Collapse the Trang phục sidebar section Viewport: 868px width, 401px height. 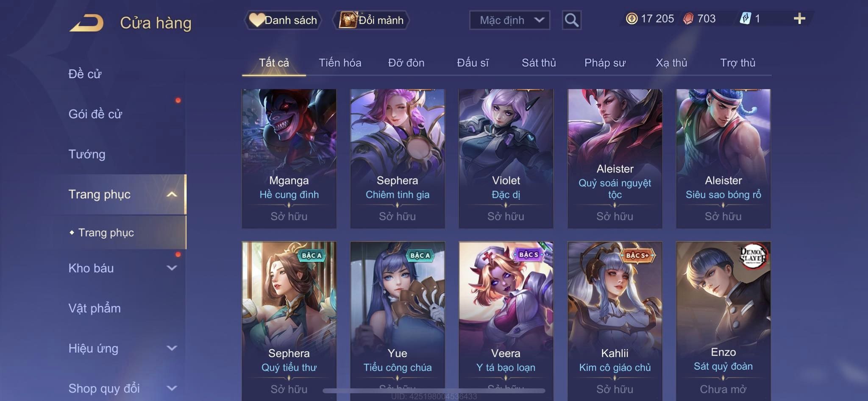[172, 194]
